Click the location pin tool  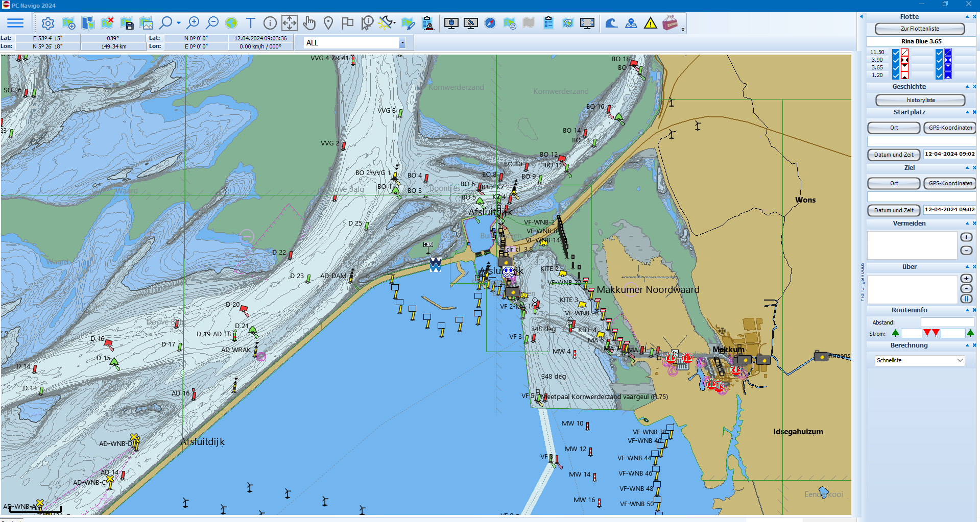328,23
